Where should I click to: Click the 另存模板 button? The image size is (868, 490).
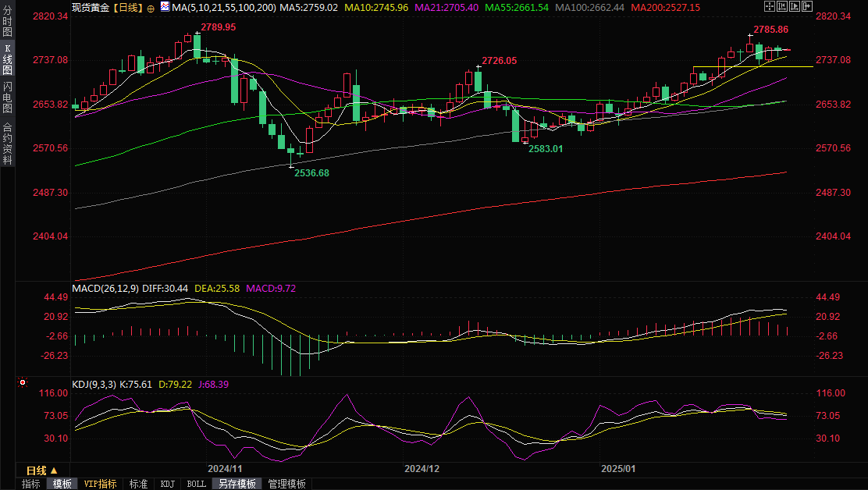click(x=237, y=484)
